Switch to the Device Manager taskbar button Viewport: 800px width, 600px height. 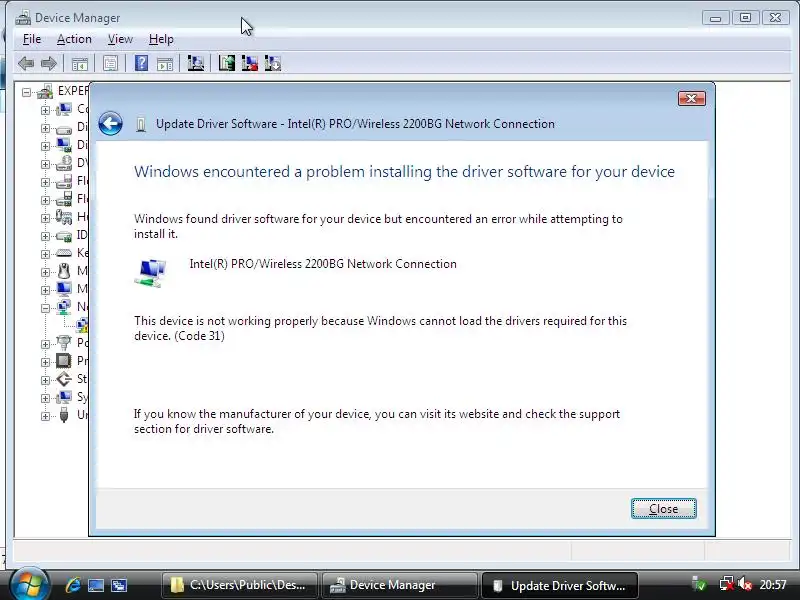point(400,585)
